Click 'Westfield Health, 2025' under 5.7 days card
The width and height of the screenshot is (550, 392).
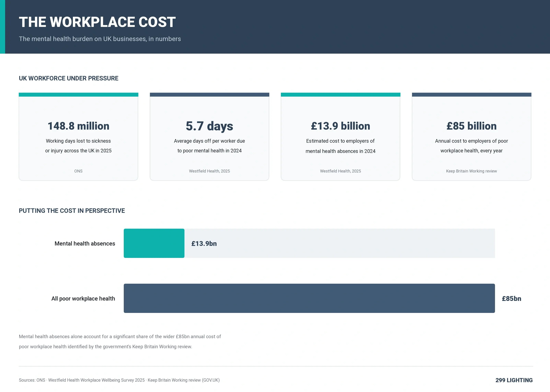pyautogui.click(x=209, y=171)
